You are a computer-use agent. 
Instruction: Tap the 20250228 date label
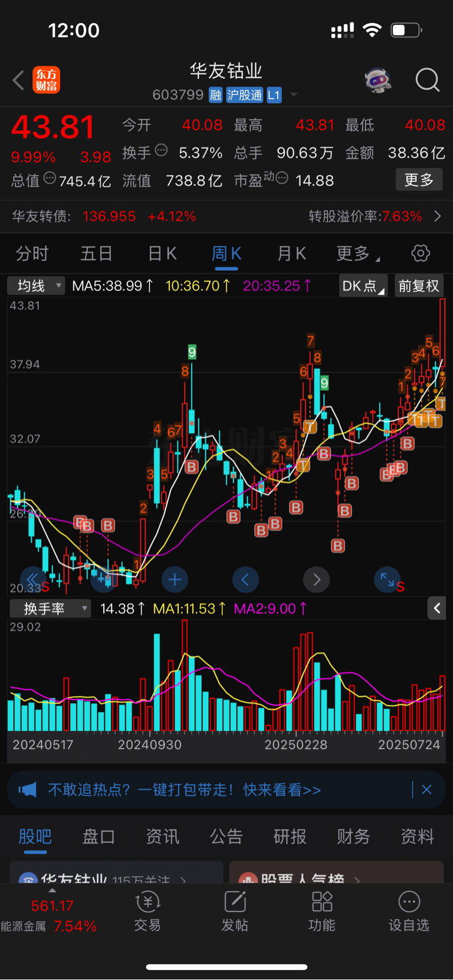click(x=296, y=745)
